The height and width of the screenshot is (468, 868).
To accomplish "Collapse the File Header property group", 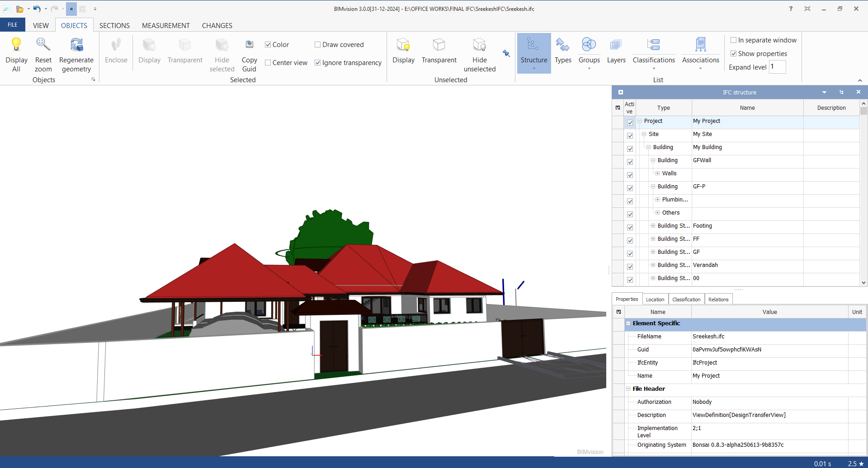I will [x=628, y=388].
